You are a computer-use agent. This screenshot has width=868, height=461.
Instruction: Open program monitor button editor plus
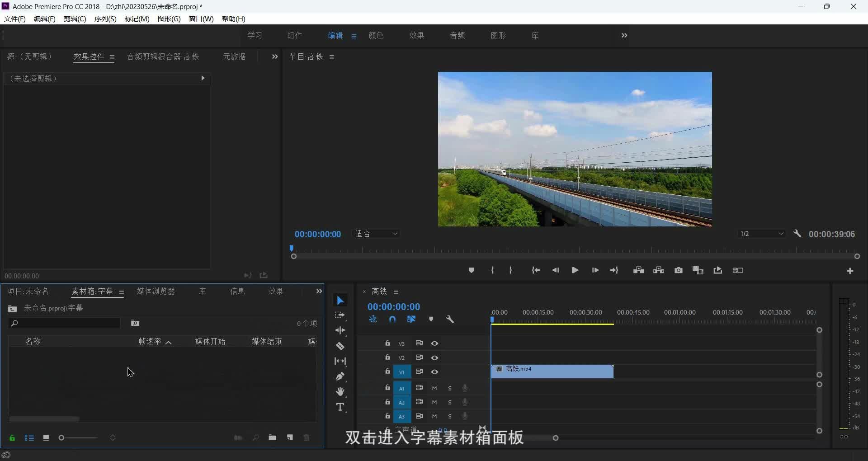coord(850,271)
